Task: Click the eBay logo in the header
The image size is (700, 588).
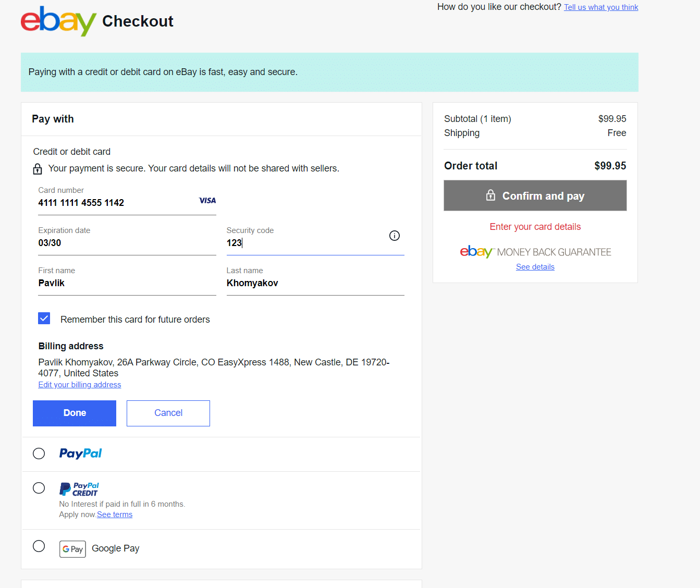Action: pos(58,21)
